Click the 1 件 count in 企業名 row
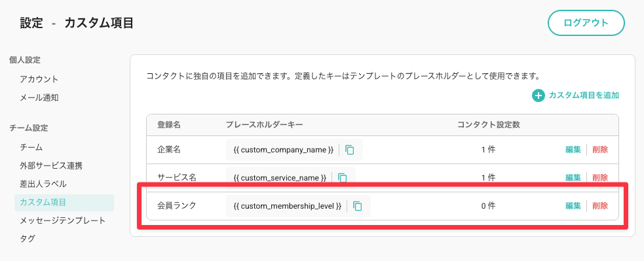644x261 pixels. point(488,150)
